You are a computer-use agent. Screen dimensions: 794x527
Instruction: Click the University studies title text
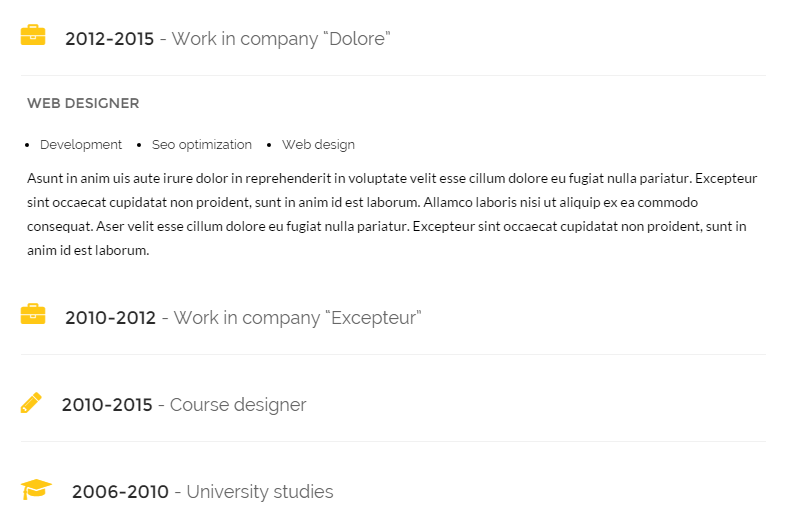point(260,492)
